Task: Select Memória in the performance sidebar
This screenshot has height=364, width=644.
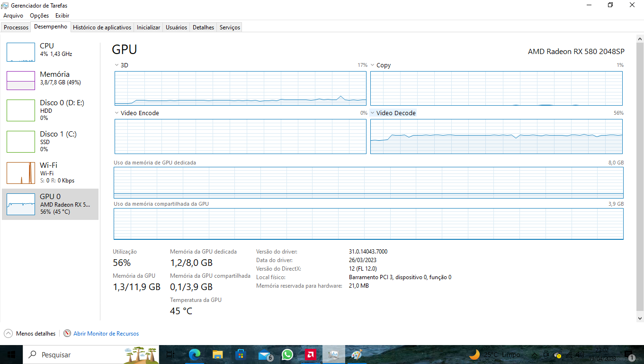Action: click(x=50, y=81)
